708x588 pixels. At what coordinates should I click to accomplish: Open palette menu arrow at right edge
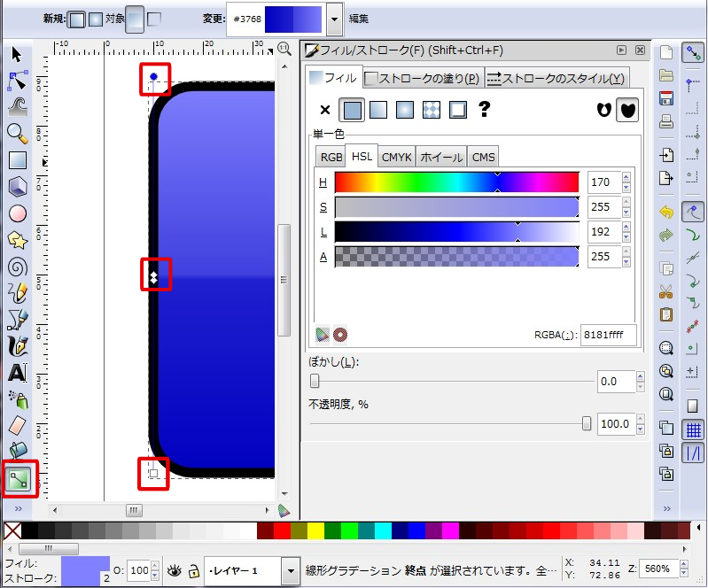click(x=699, y=527)
